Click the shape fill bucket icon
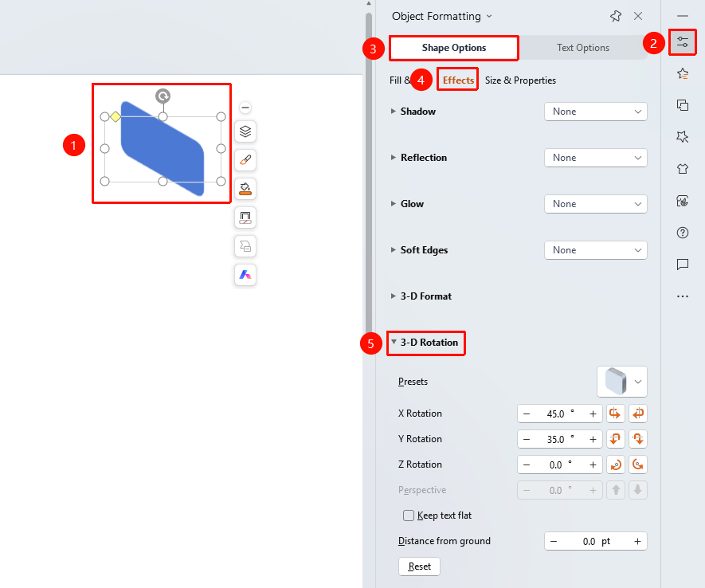The height and width of the screenshot is (588, 705). point(245,189)
